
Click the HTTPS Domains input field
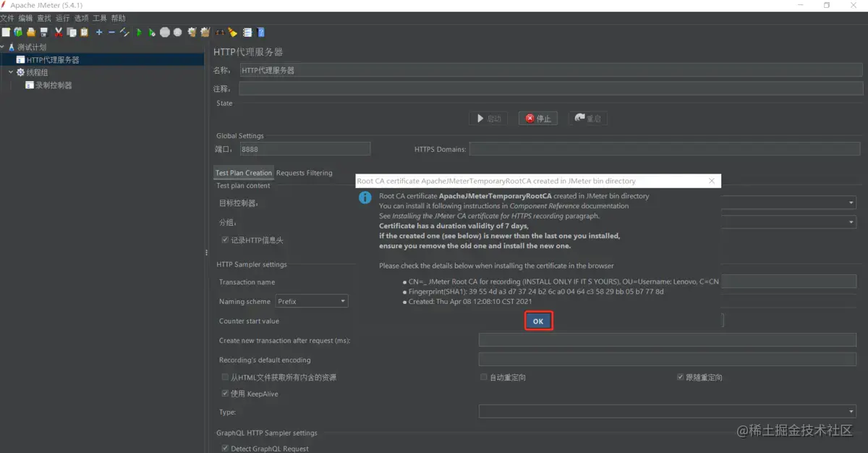point(665,149)
